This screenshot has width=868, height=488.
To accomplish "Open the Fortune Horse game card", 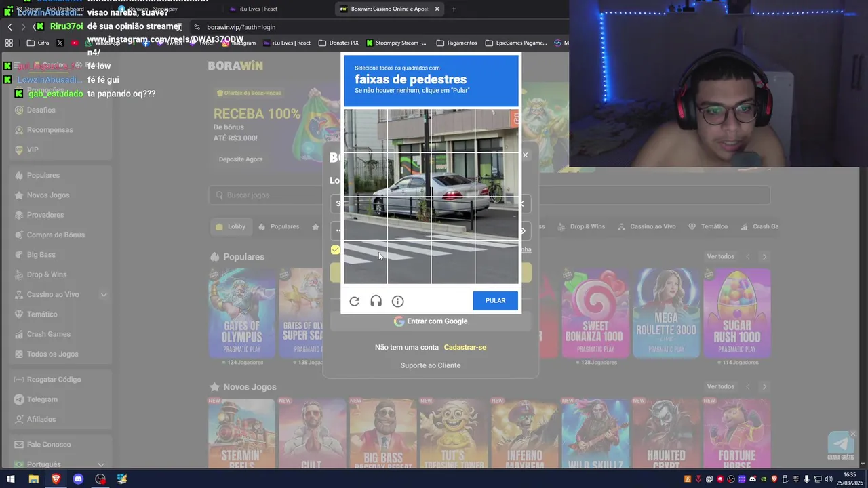I will [736, 434].
